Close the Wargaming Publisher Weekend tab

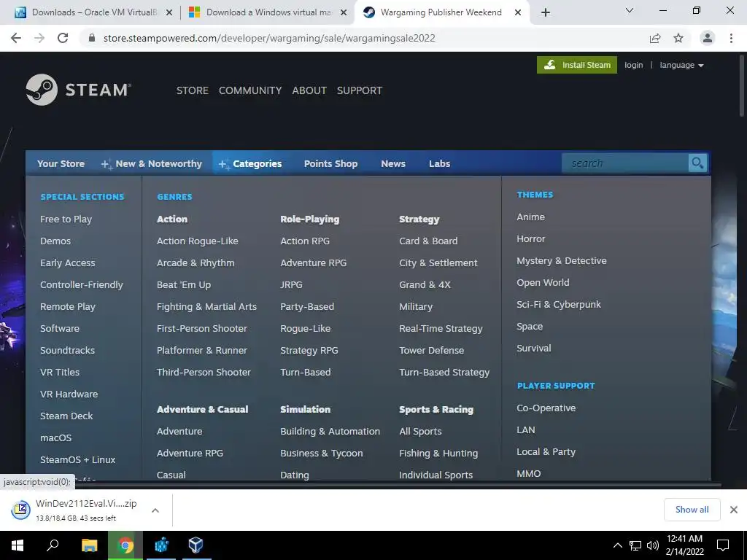click(518, 12)
